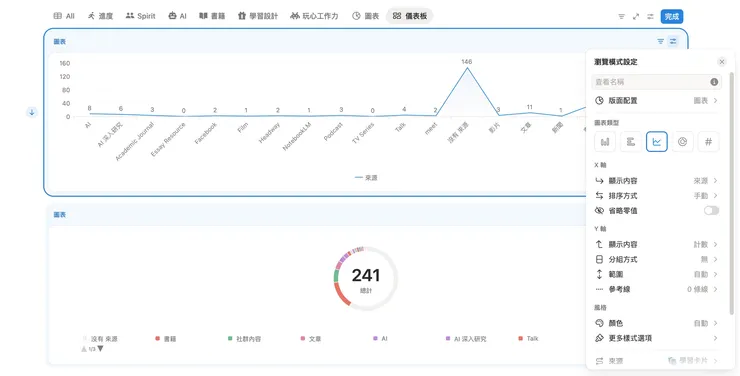Click the 146 peak data point on line chart
Screen dimensions: 740x376
click(x=467, y=68)
